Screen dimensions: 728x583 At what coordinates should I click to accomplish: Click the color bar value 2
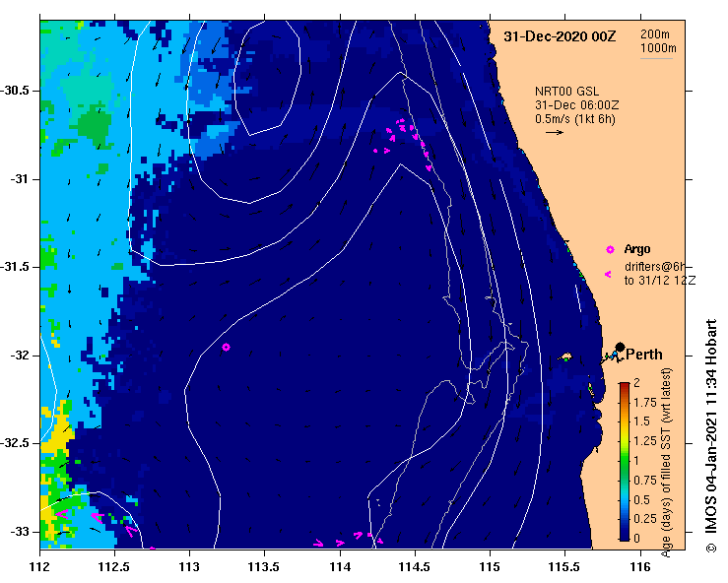click(637, 382)
